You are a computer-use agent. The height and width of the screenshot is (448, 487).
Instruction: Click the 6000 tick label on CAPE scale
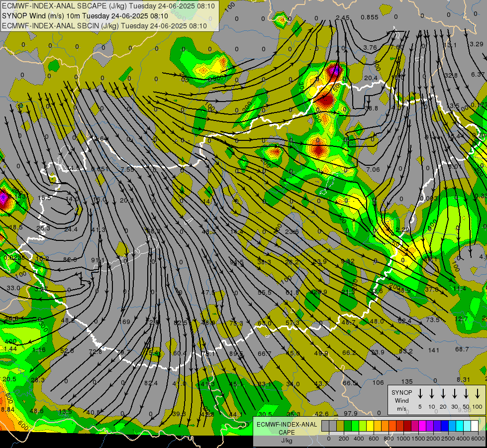[x=479, y=439]
